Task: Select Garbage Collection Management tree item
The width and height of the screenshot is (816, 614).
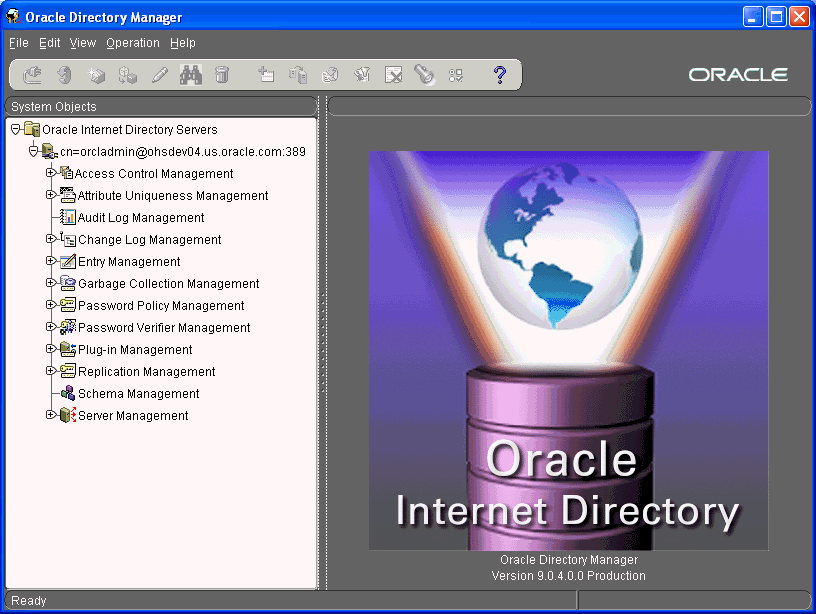Action: click(168, 284)
